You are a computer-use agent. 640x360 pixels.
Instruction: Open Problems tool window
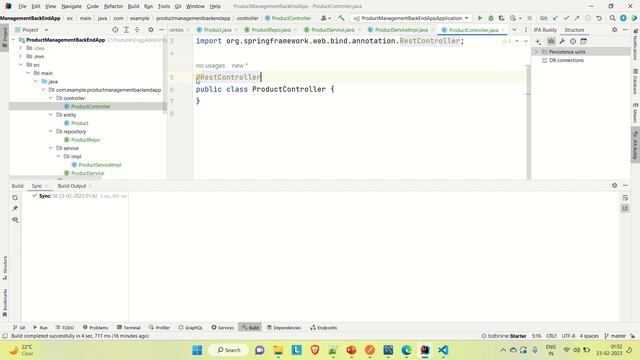96,327
